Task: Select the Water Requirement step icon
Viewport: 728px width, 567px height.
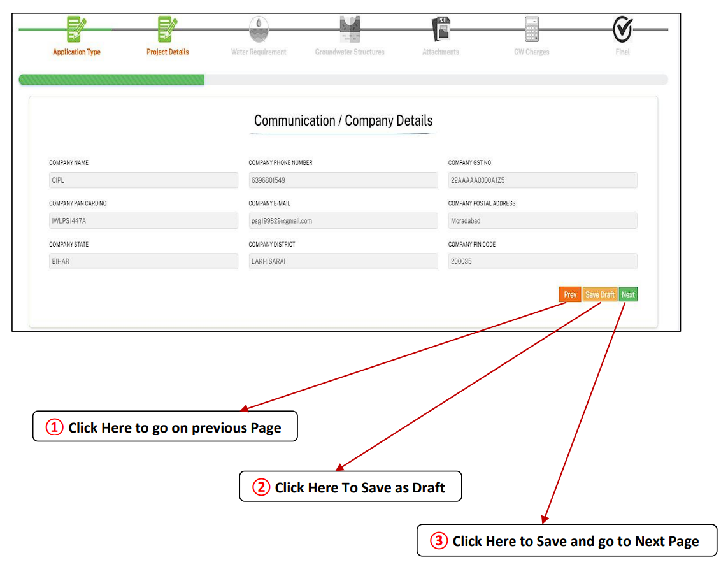Action: tap(259, 28)
